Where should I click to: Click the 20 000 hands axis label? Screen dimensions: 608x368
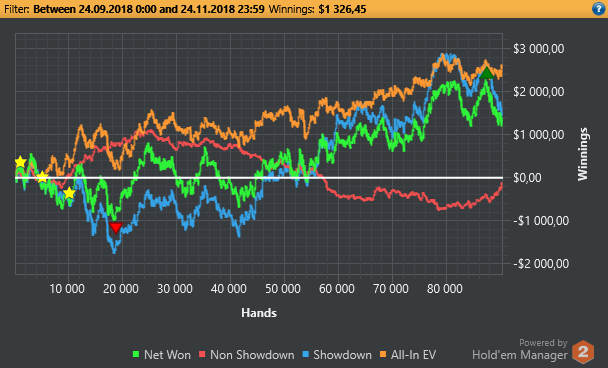coord(121,289)
